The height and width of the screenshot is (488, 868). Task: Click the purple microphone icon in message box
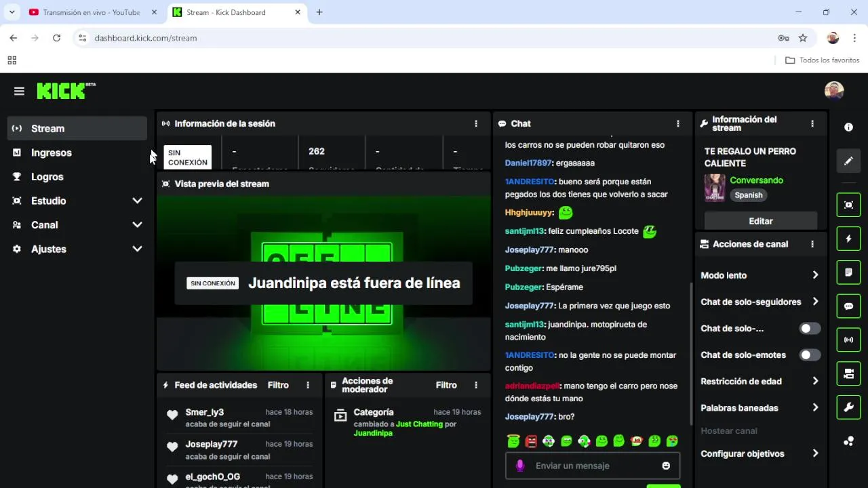(520, 466)
